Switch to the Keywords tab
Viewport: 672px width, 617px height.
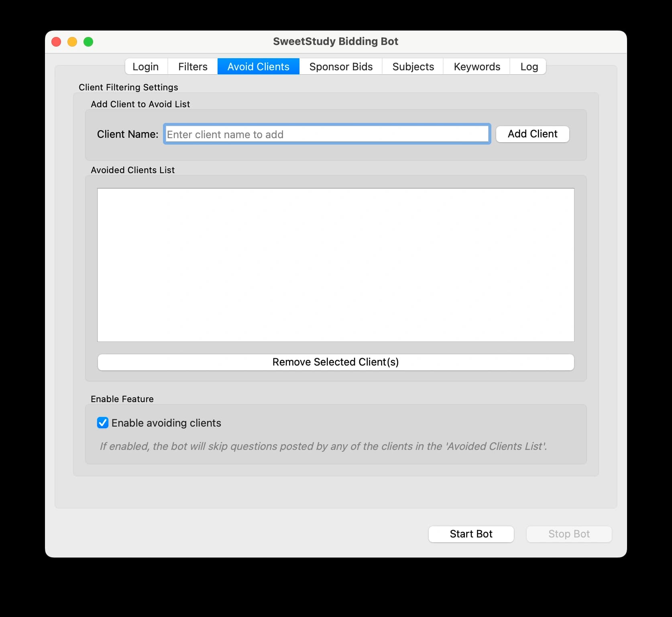(x=477, y=67)
